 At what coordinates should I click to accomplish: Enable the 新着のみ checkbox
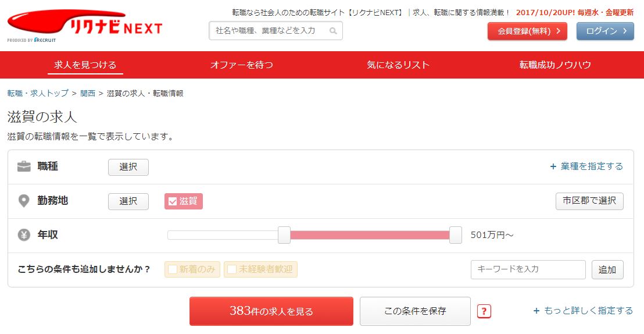point(173,269)
